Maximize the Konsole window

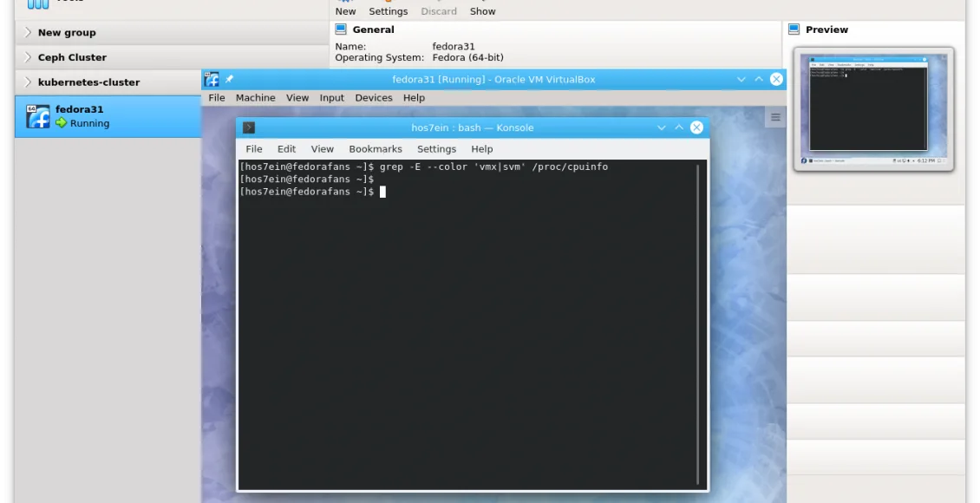[679, 127]
